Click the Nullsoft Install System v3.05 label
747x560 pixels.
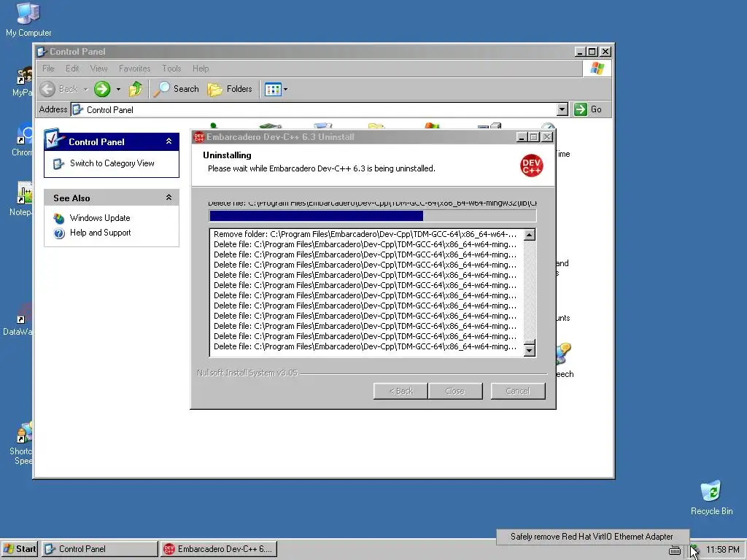tap(247, 373)
